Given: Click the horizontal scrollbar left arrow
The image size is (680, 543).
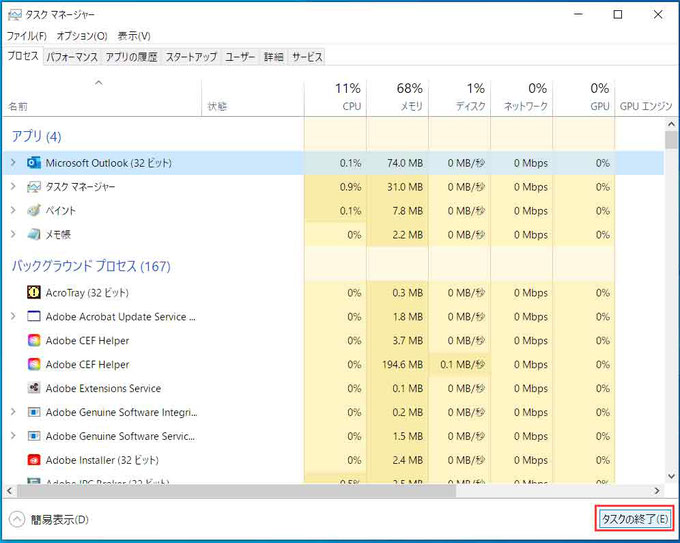Looking at the screenshot, I should 9,491.
